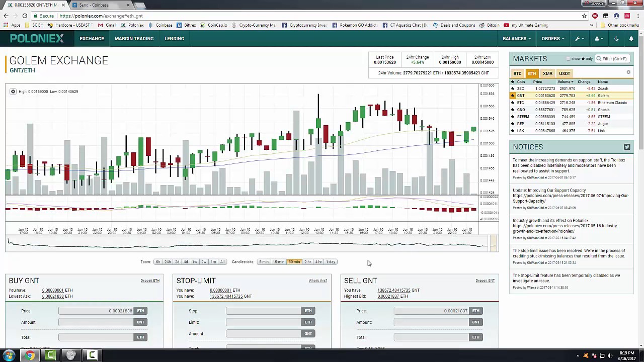The image size is (644, 362).
Task: Sort markets by Volume column
Action: point(565,82)
